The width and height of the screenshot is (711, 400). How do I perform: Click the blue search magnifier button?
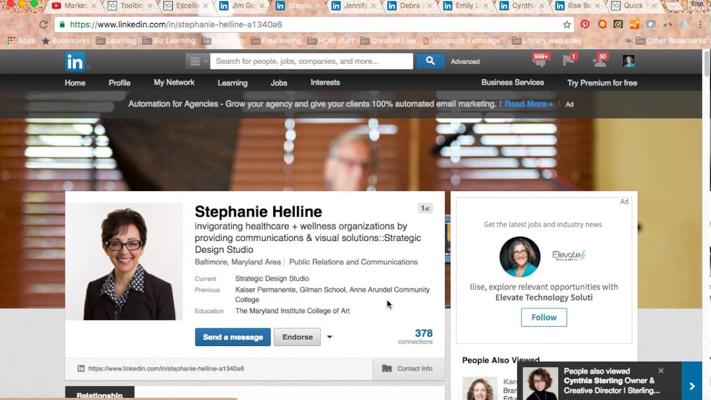coord(430,61)
